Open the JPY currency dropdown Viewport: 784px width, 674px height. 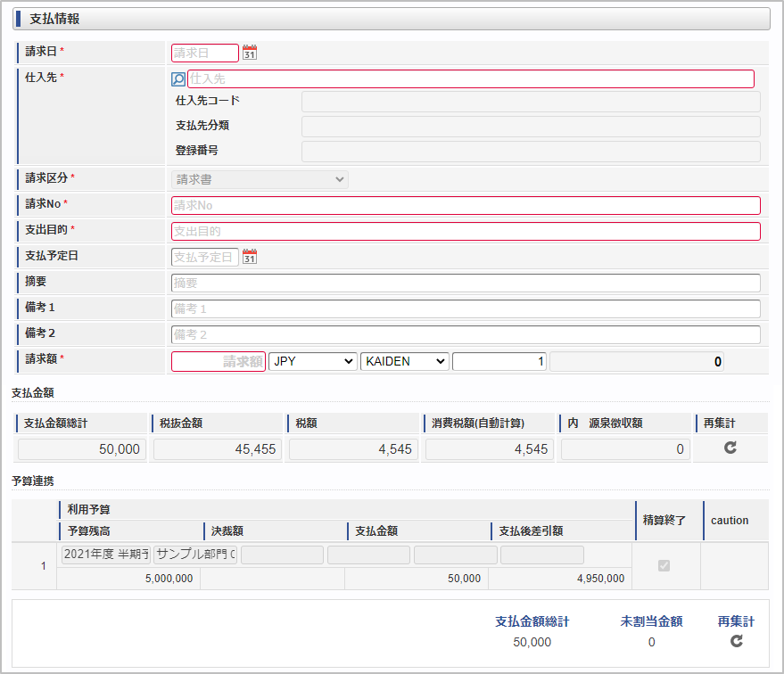coord(312,361)
